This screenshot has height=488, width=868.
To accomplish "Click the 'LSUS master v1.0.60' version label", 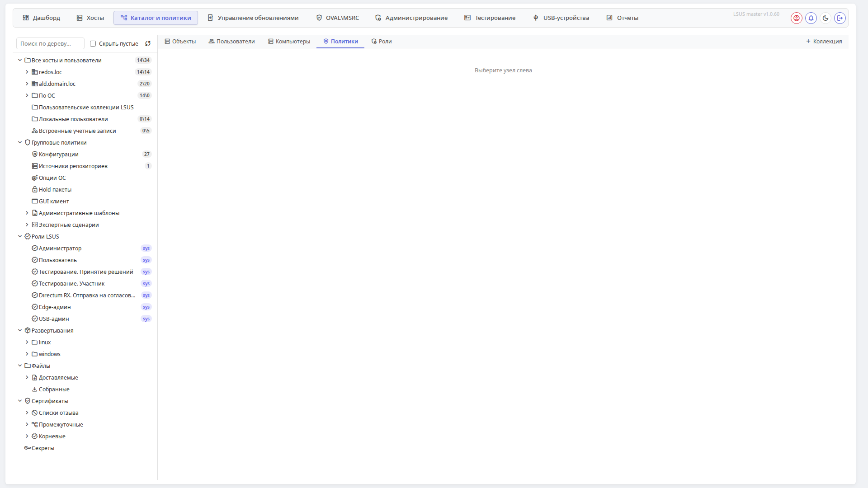I will (x=756, y=14).
